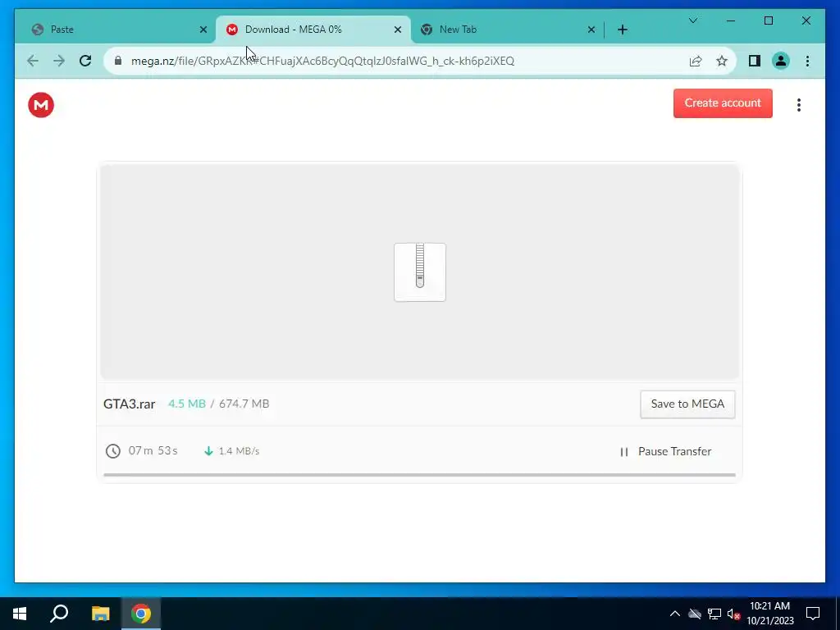Click the download progress bar

[x=419, y=475]
